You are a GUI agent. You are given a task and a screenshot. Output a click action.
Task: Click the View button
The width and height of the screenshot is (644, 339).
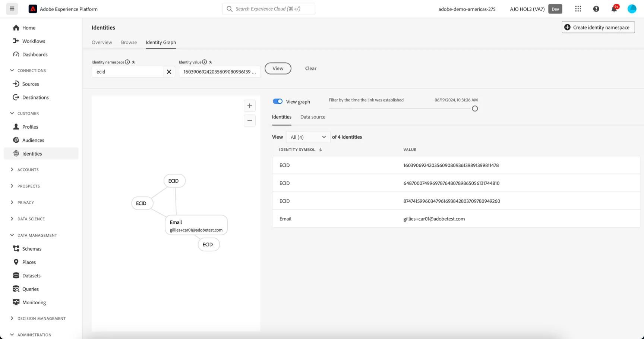click(278, 68)
